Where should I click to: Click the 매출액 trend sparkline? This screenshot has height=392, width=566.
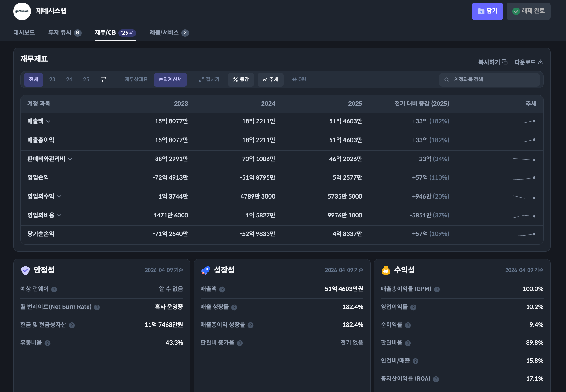click(x=524, y=122)
